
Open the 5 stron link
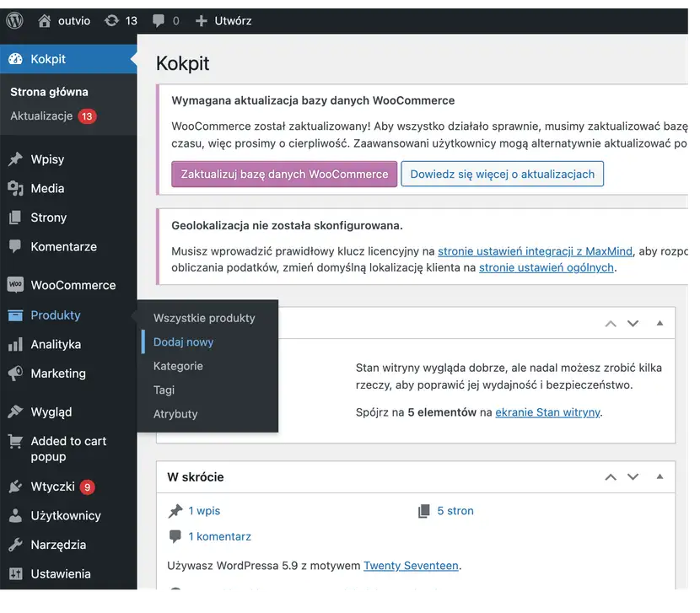click(x=455, y=511)
